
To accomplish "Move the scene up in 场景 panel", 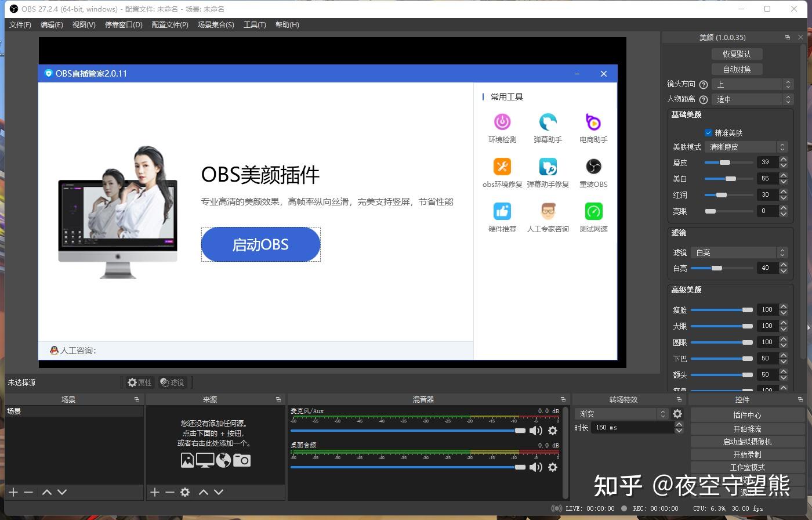I will tap(47, 492).
